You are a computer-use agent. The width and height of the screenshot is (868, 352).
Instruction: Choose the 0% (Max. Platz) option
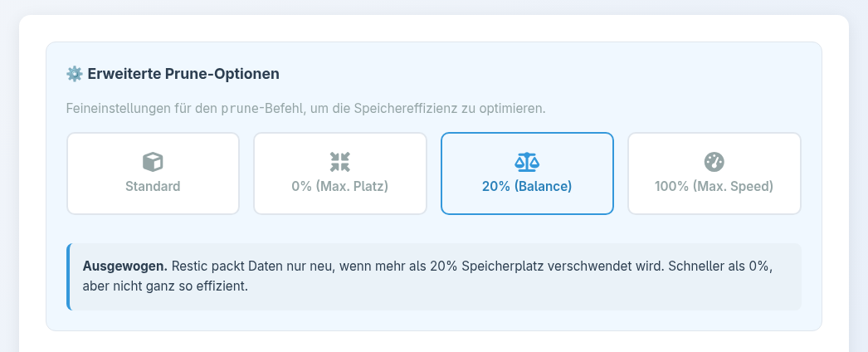(340, 174)
